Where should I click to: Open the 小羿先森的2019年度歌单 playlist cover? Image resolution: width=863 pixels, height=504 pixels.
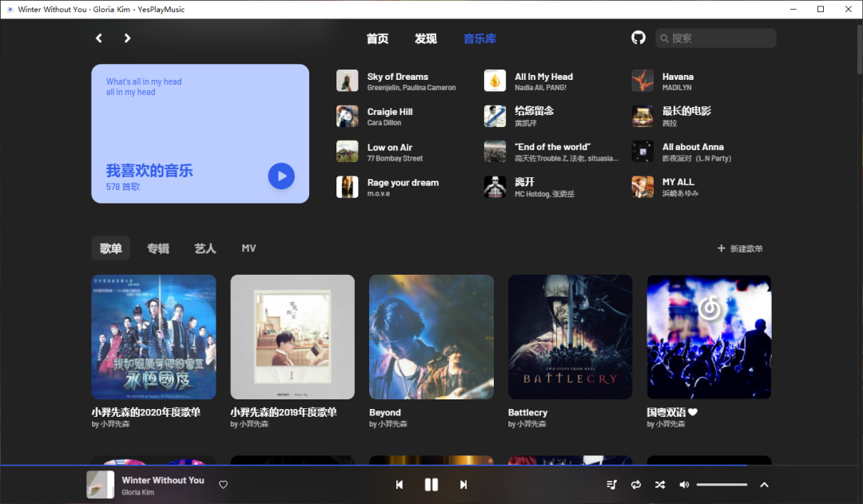click(292, 337)
